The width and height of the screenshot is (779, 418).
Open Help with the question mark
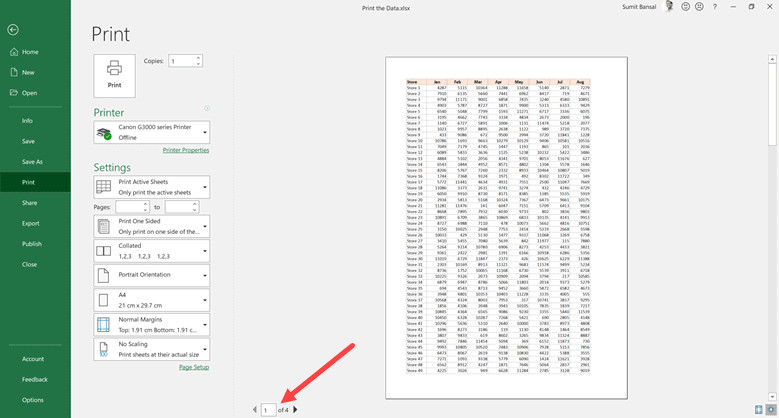(x=713, y=7)
